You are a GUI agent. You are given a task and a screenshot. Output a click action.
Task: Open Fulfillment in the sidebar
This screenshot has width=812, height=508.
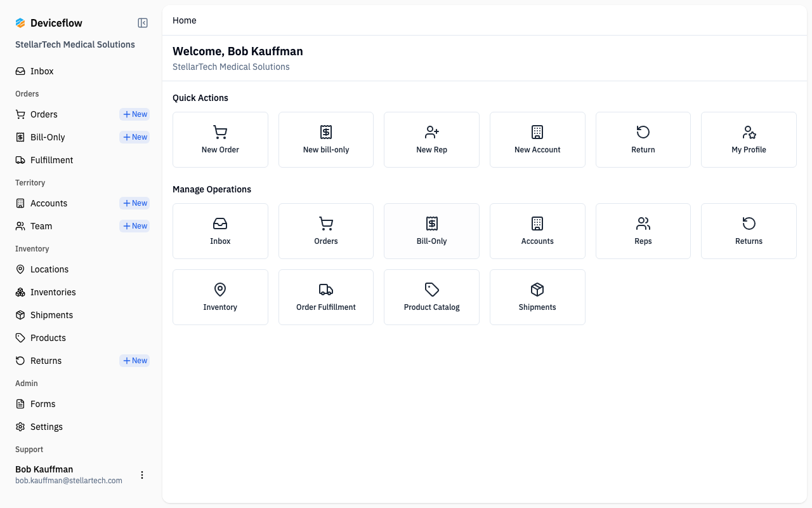point(82,160)
